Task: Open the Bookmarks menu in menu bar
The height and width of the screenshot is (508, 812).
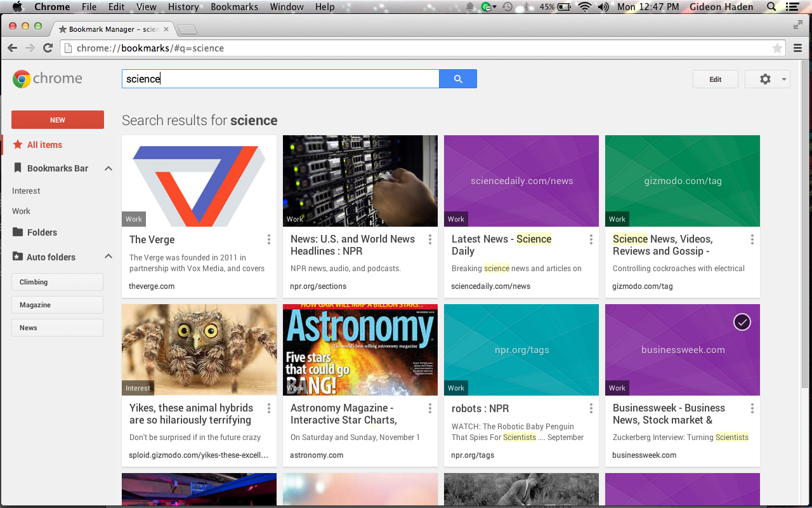Action: (234, 7)
